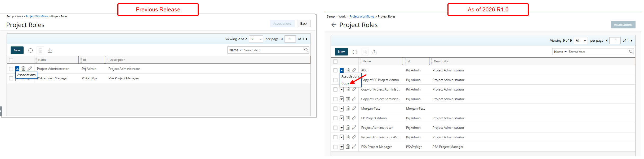The image size is (644, 159).
Task: Click the PSAPrjMgr id in the Previous Release panel
Action: 90,78
